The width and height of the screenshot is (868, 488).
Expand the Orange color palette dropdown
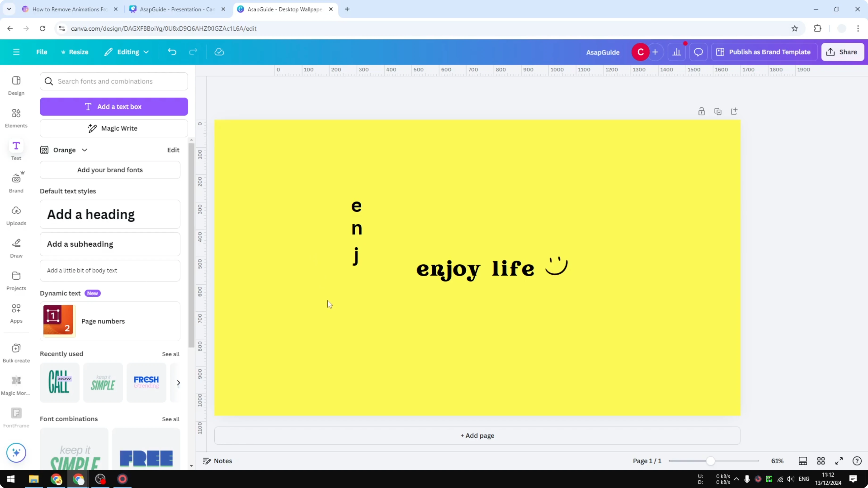pos(85,150)
